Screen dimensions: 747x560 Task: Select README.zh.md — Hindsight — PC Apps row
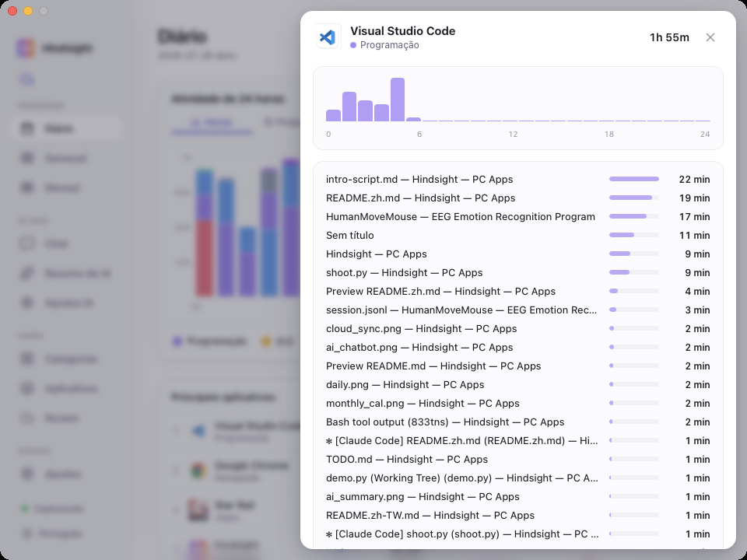click(518, 198)
